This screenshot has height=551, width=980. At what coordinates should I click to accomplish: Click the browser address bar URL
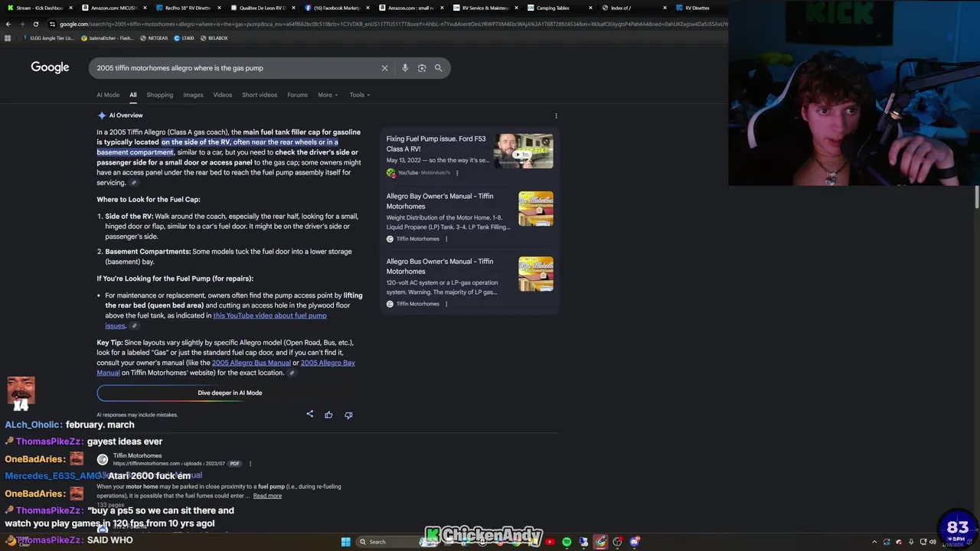click(390, 24)
